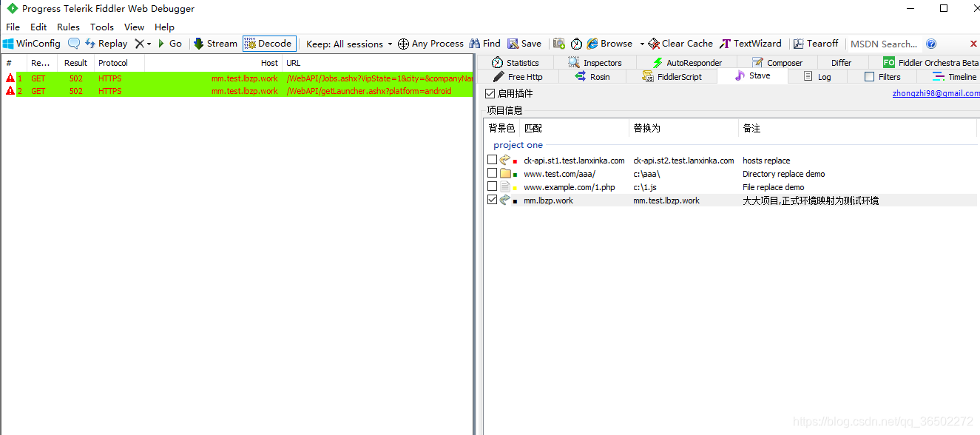Switch to the Composer tab
The width and height of the screenshot is (980, 435).
(x=777, y=63)
